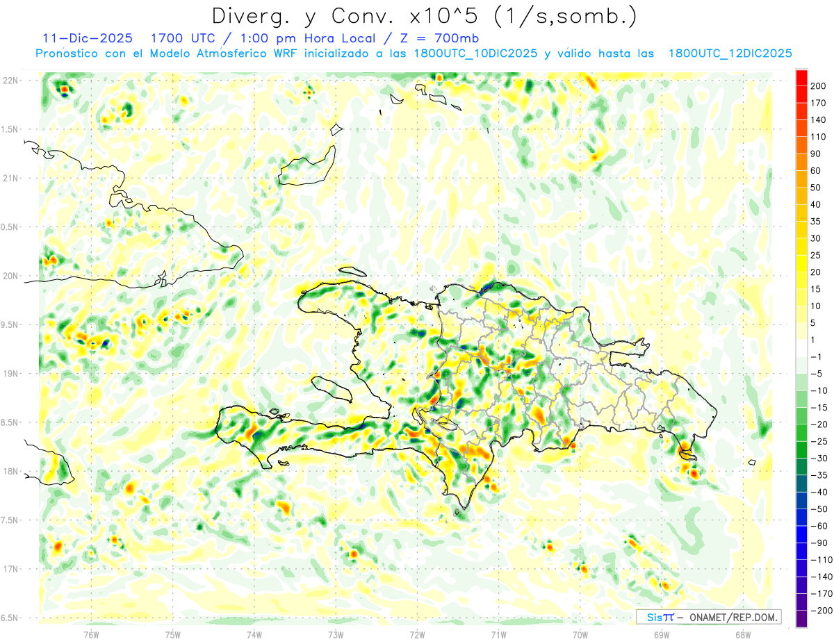Click the colorbar value -110
This screenshot has height=644, width=834.
pyautogui.click(x=821, y=560)
